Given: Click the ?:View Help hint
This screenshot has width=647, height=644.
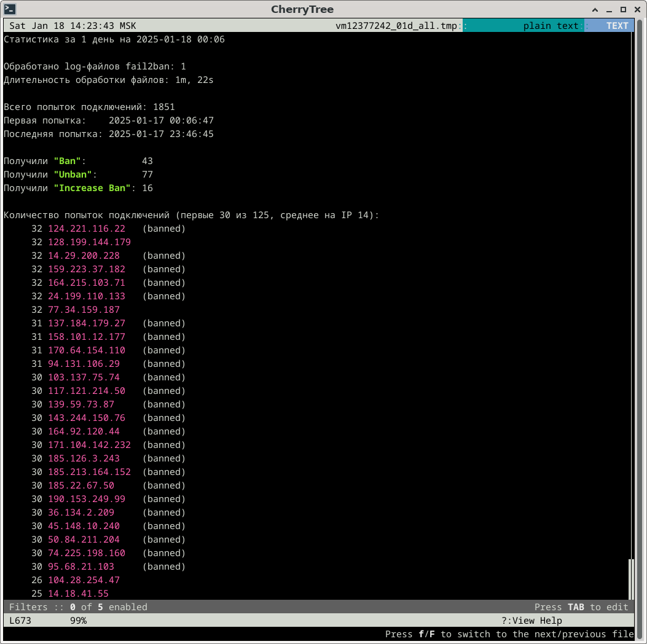Looking at the screenshot, I should point(531,621).
